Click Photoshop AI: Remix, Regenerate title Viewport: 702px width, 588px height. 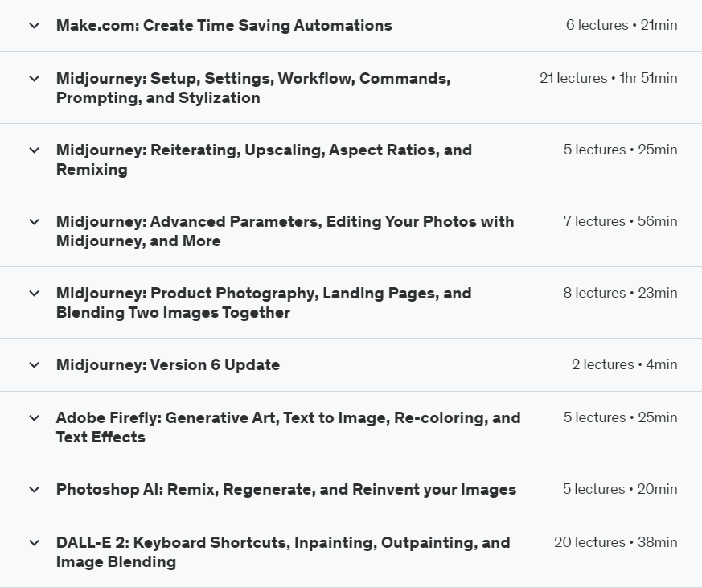coord(285,490)
